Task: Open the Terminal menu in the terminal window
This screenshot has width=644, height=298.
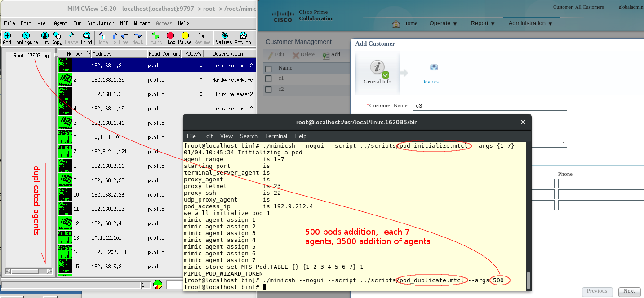Action: (x=276, y=136)
